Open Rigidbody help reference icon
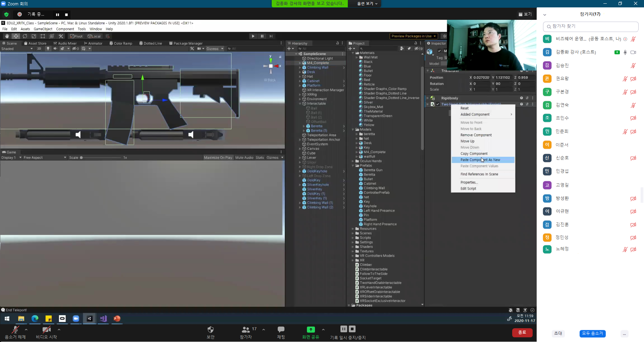This screenshot has height=342, width=644. click(x=521, y=98)
